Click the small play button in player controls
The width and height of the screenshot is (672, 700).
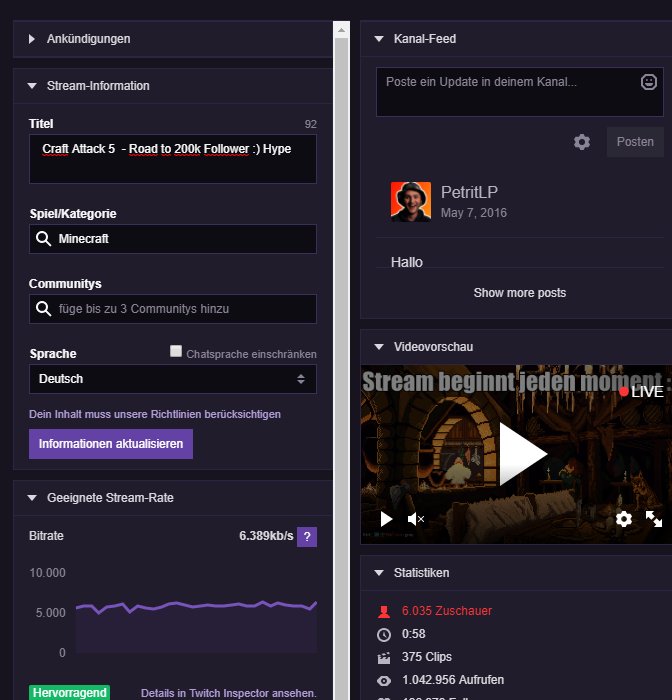coord(386,519)
